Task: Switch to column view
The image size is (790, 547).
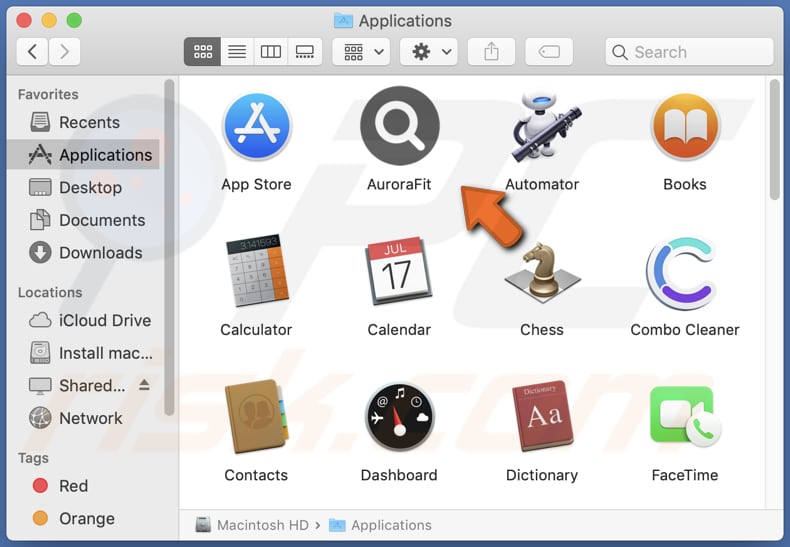Action: (x=271, y=51)
